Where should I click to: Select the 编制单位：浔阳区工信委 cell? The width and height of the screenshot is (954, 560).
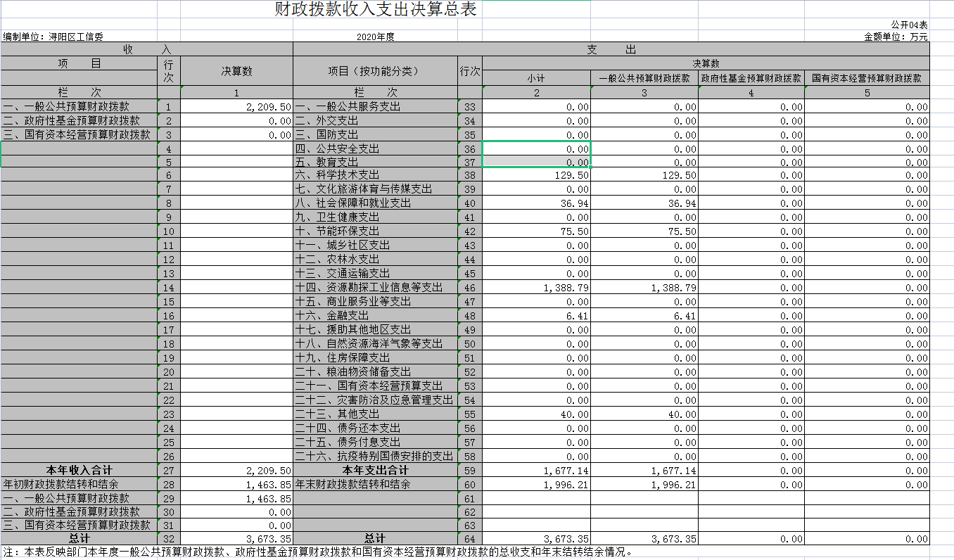[x=53, y=37]
